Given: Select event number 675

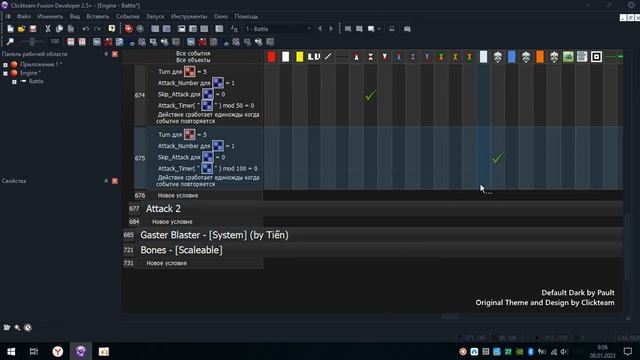Looking at the screenshot, I should (140, 158).
